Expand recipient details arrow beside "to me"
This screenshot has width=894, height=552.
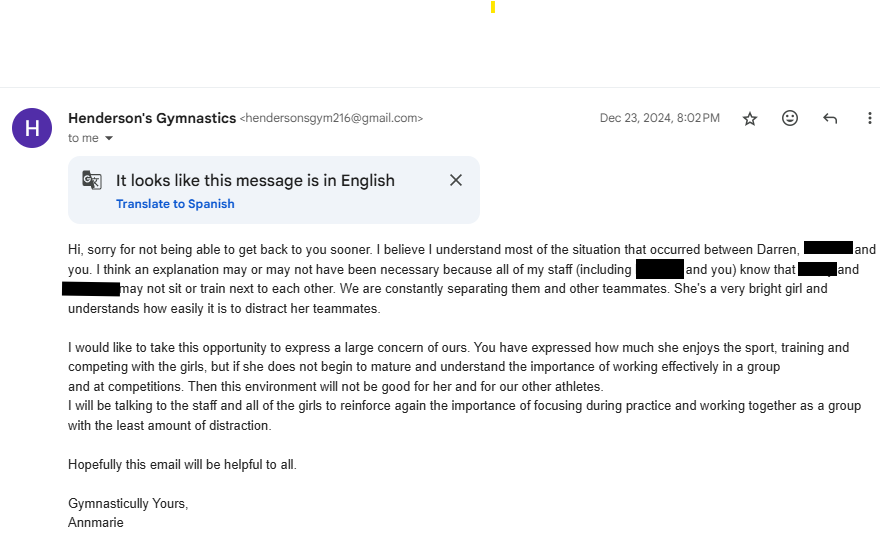109,138
